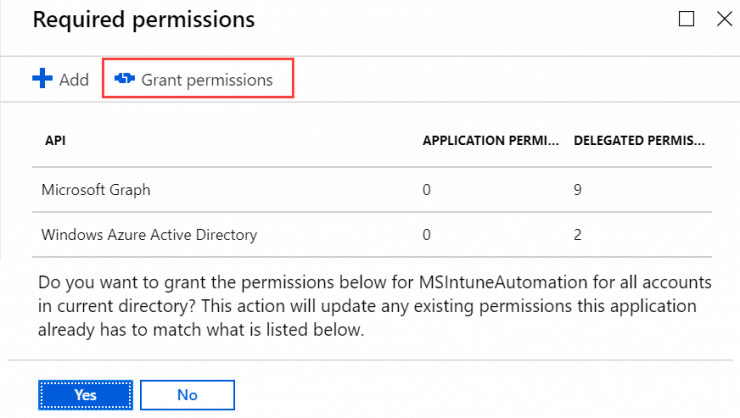Viewport: 740px width, 418px height.
Task: Click the grant permissions confirmation message
Action: pos(370,302)
